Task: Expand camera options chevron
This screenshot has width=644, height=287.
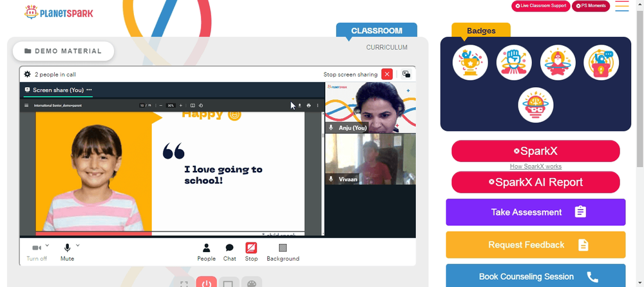Action: pyautogui.click(x=47, y=246)
